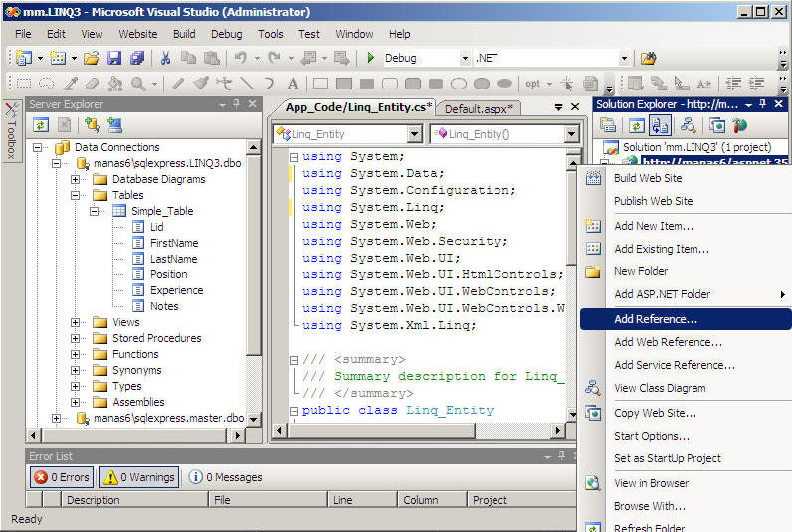Select the Notes column in Simple_Table
This screenshot has height=532, width=792.
[x=164, y=306]
